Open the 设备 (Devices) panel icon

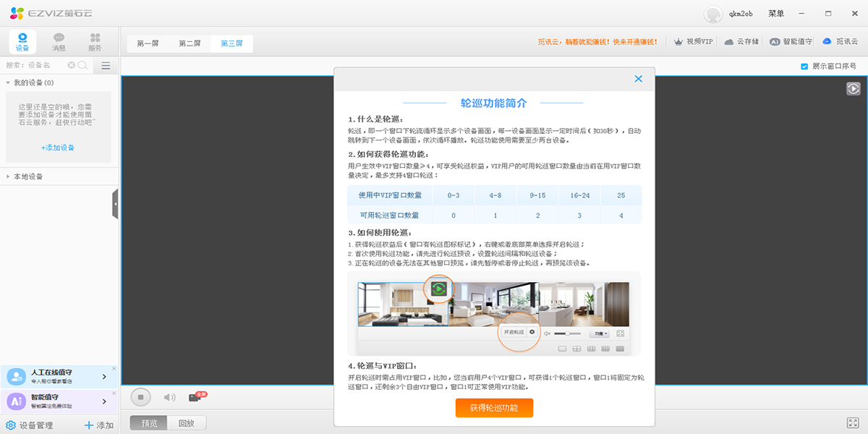pos(22,41)
